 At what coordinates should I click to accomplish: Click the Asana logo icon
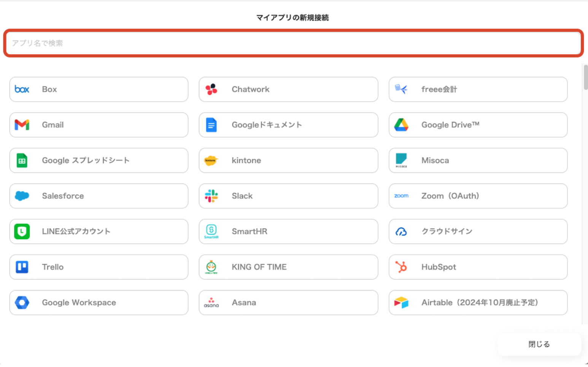tap(211, 303)
